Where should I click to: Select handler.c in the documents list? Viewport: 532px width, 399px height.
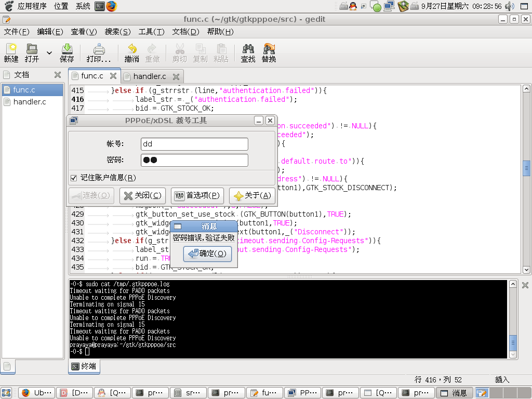[x=33, y=102]
